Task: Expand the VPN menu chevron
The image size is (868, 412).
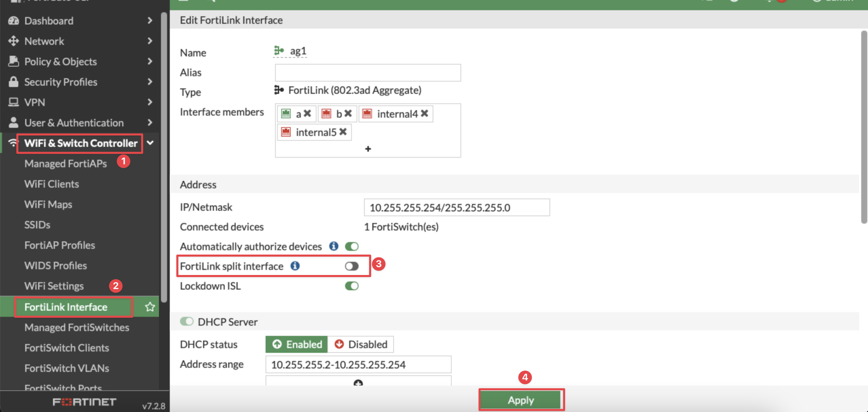Action: [150, 102]
